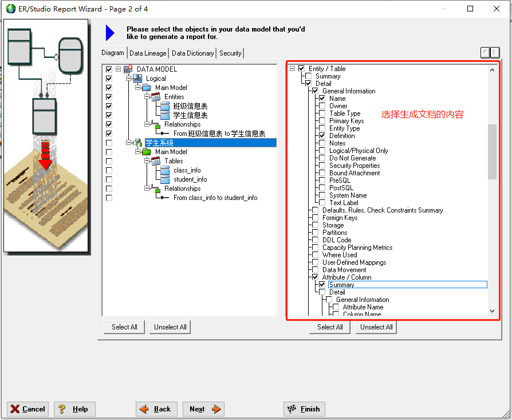Tick the Notes checkbox
The width and height of the screenshot is (512, 420).
(x=322, y=143)
